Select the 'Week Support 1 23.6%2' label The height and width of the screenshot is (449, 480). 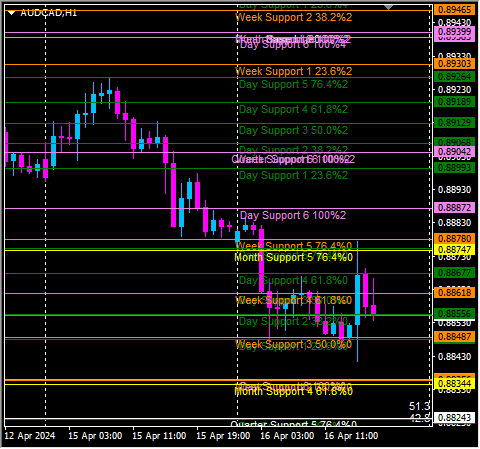point(294,71)
